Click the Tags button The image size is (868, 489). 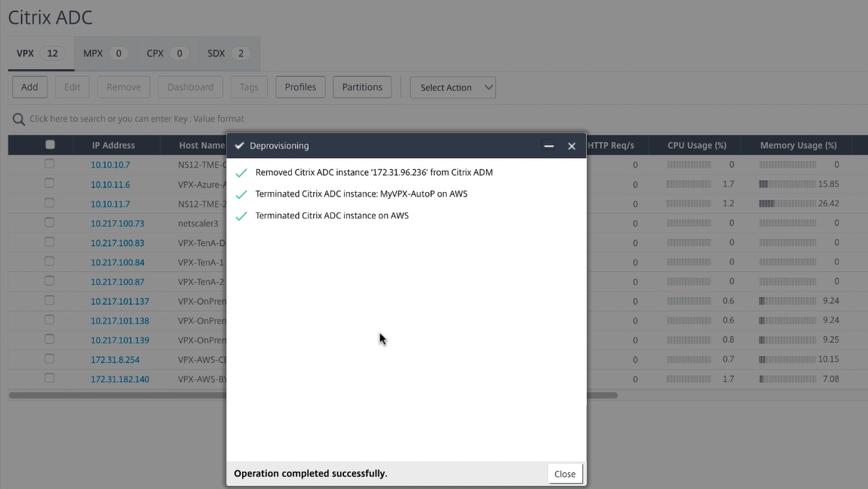click(x=249, y=87)
